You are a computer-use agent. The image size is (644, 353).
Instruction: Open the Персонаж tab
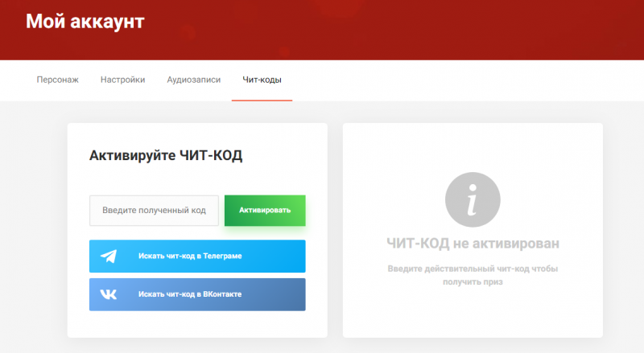pyautogui.click(x=58, y=80)
